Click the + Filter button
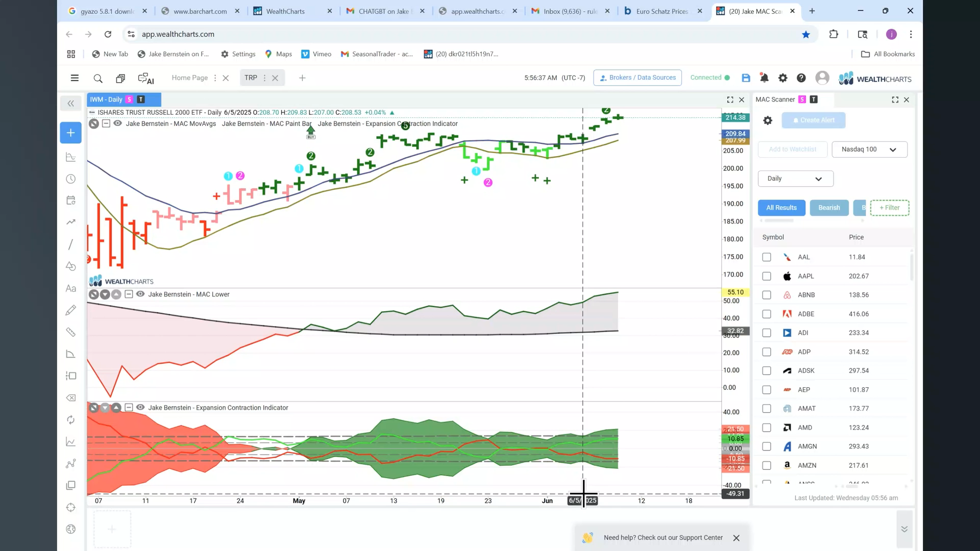Viewport: 980px width, 551px height. point(889,208)
